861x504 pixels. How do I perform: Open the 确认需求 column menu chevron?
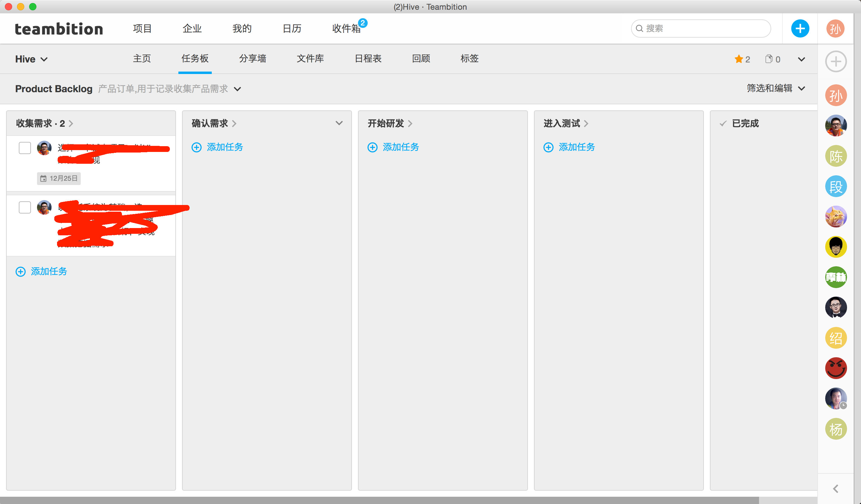click(x=339, y=123)
